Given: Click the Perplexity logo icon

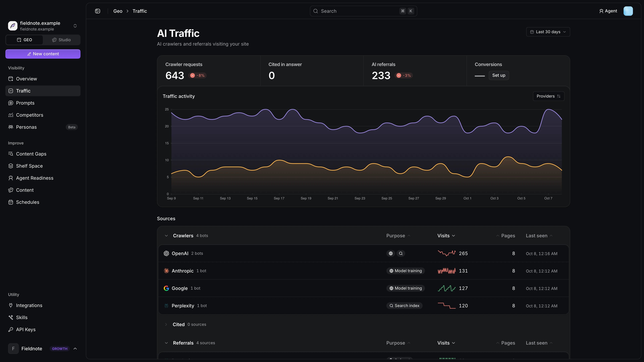Looking at the screenshot, I should 166,306.
